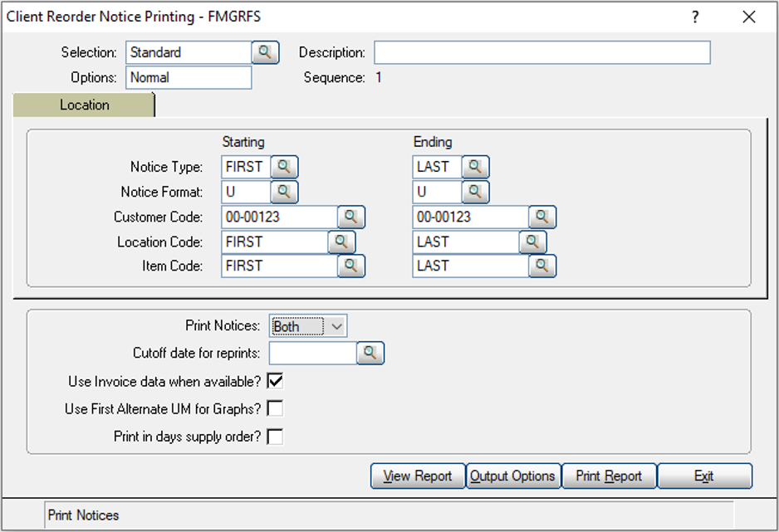Click starting Location Code field FIRST

[275, 242]
